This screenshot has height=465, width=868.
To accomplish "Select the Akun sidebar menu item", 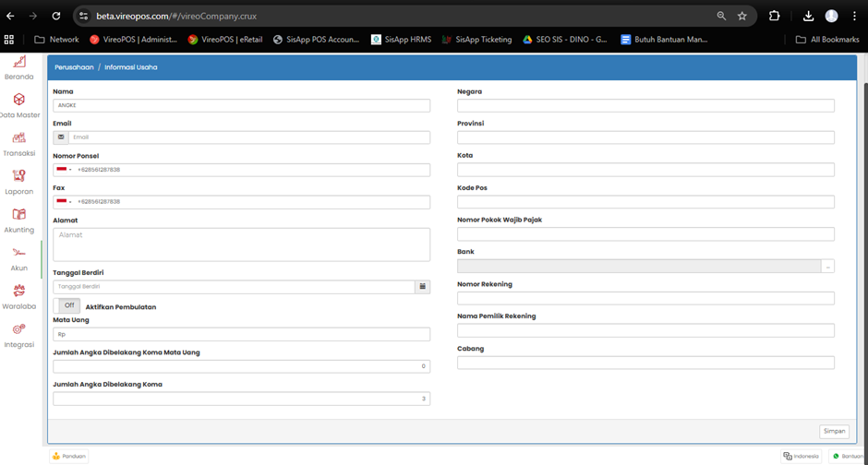I will [x=18, y=258].
